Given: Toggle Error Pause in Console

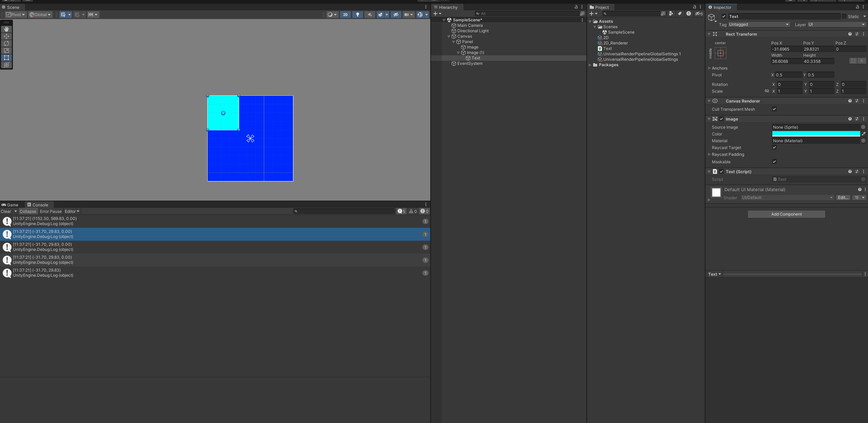Looking at the screenshot, I should tap(51, 211).
